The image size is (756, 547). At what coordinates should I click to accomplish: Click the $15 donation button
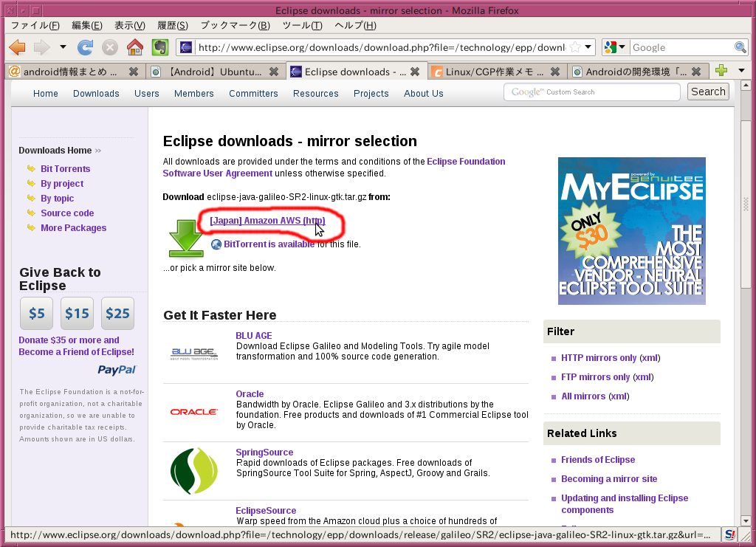point(77,313)
